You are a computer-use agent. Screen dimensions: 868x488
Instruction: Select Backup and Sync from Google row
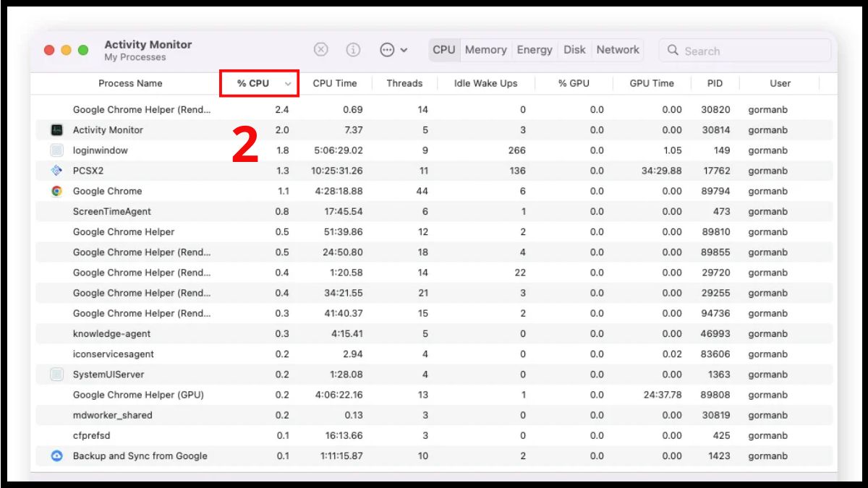point(434,456)
